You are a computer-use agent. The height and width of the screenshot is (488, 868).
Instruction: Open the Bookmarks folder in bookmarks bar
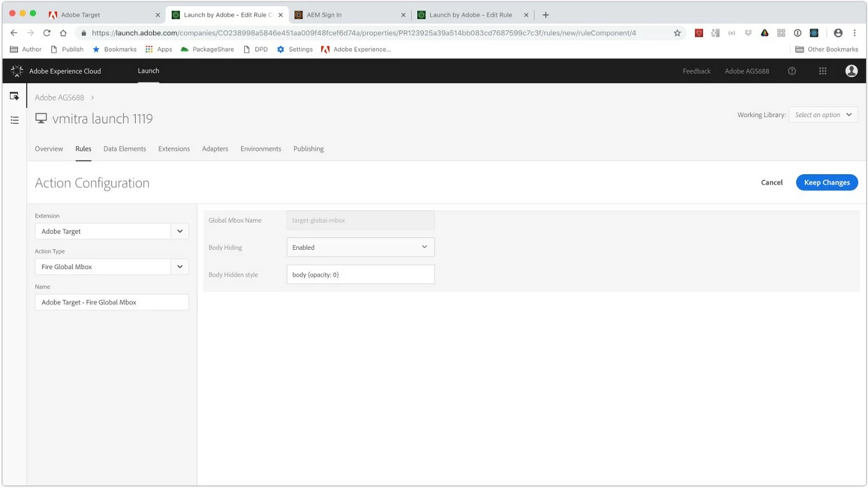click(x=114, y=49)
